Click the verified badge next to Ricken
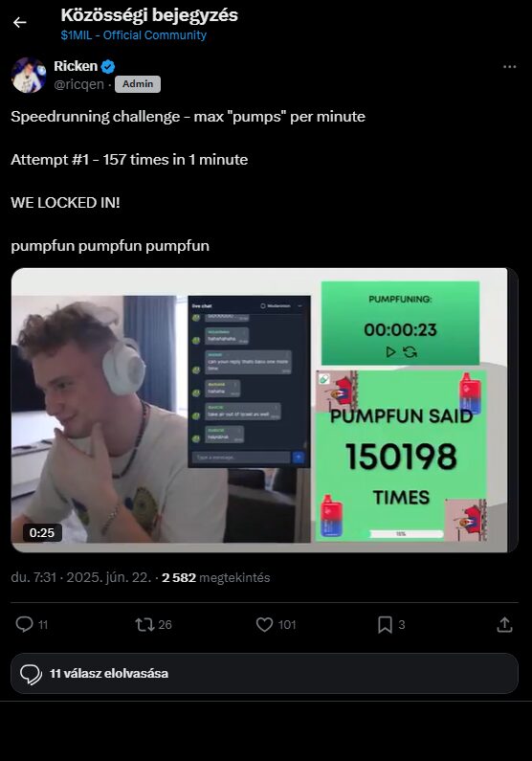This screenshot has width=532, height=761. point(108,66)
